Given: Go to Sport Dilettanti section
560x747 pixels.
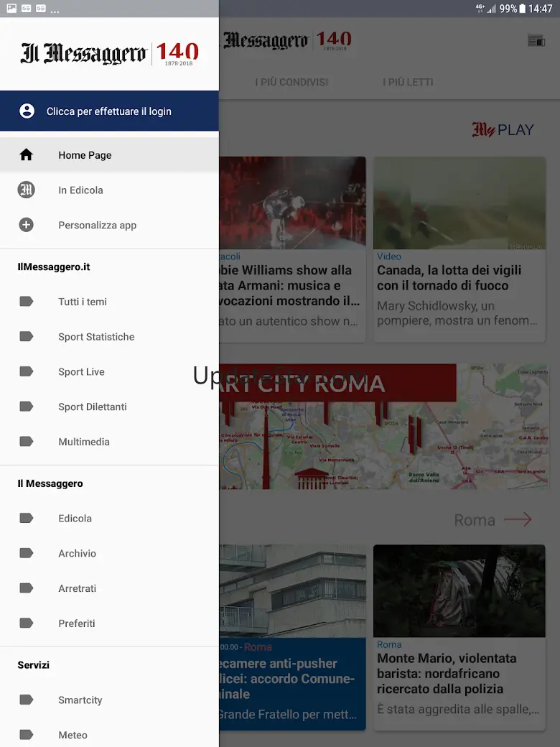Looking at the screenshot, I should pyautogui.click(x=110, y=407).
